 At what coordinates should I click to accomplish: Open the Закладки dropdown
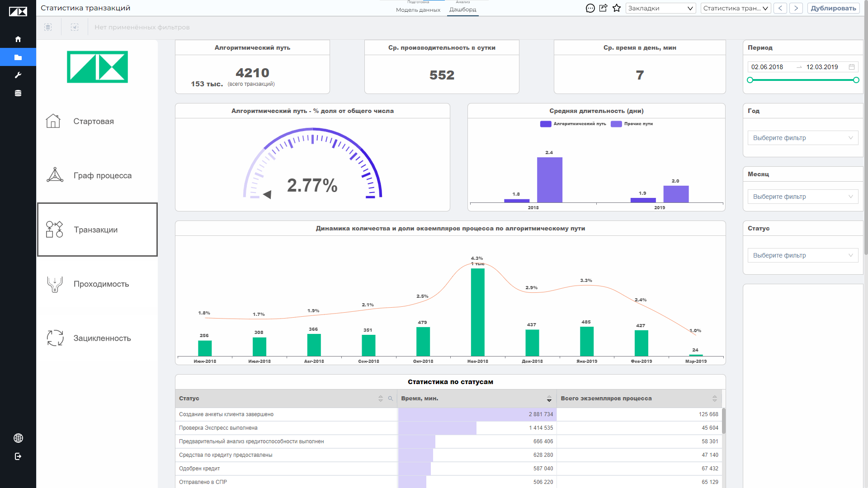pos(660,8)
